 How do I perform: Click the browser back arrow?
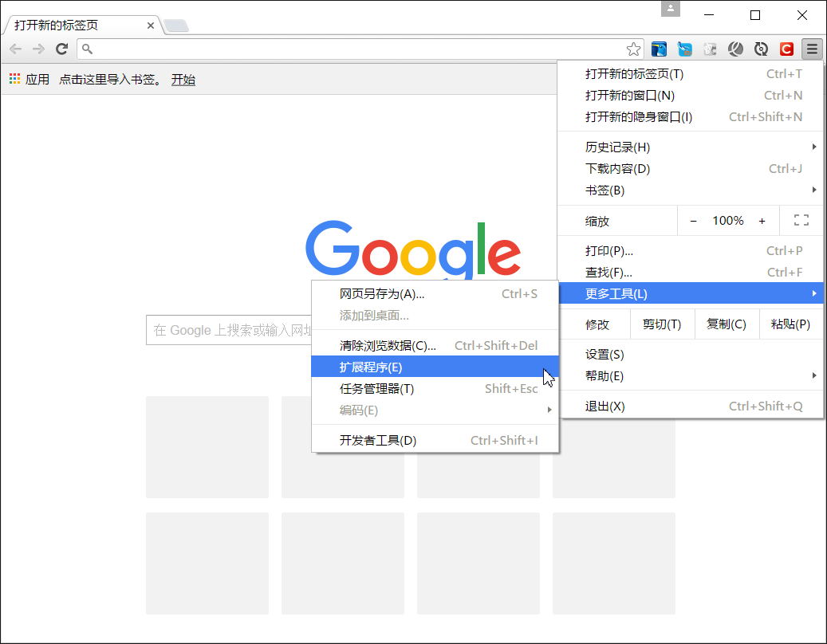point(15,49)
